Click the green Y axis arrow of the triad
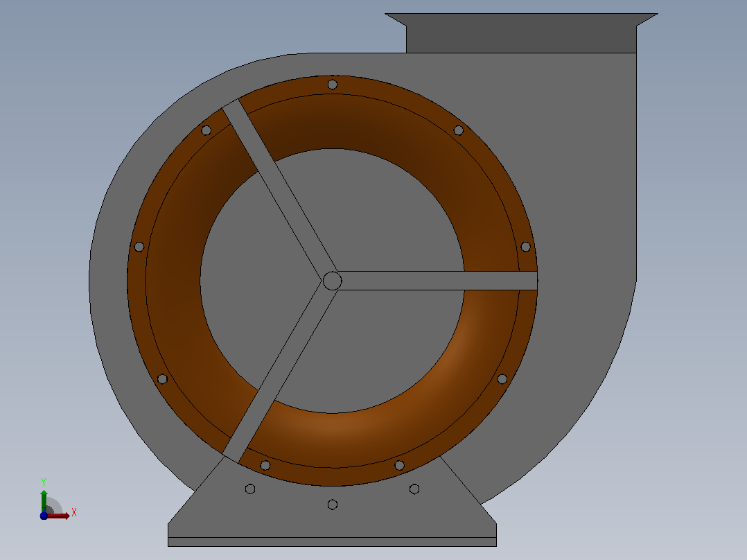The height and width of the screenshot is (560, 747). 44,501
